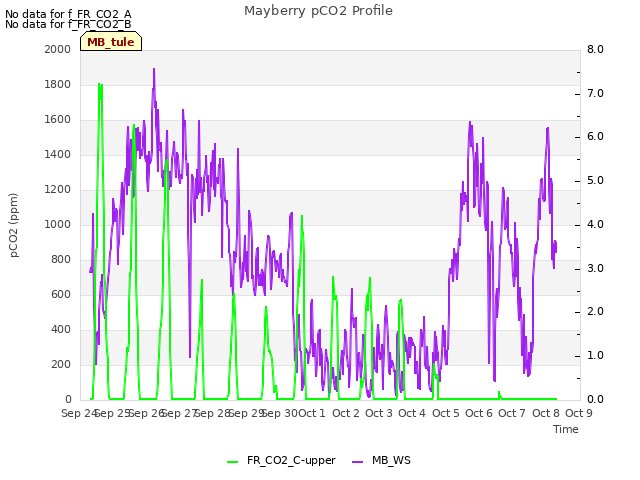Screen dimensions: 640x480
Task: Click the green FR_CO2_C-upper legend swatch
Action: (232, 462)
